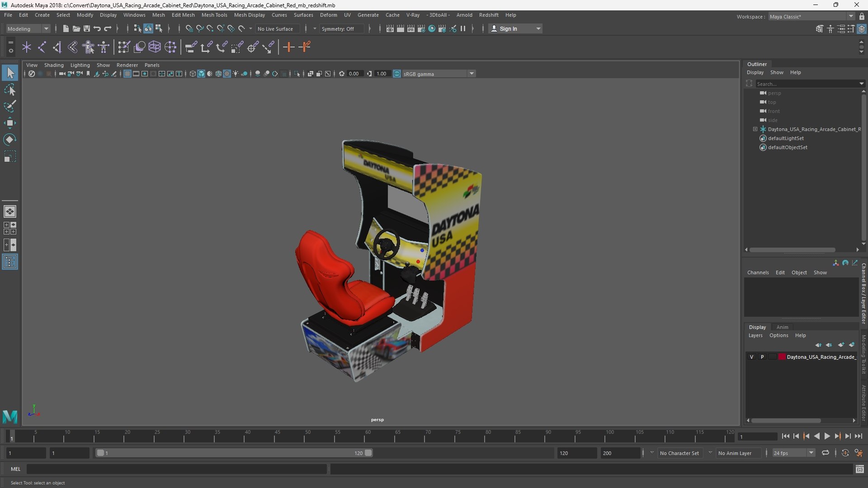The width and height of the screenshot is (868, 488).
Task: Open the Mesh Tools menu
Action: click(x=214, y=15)
